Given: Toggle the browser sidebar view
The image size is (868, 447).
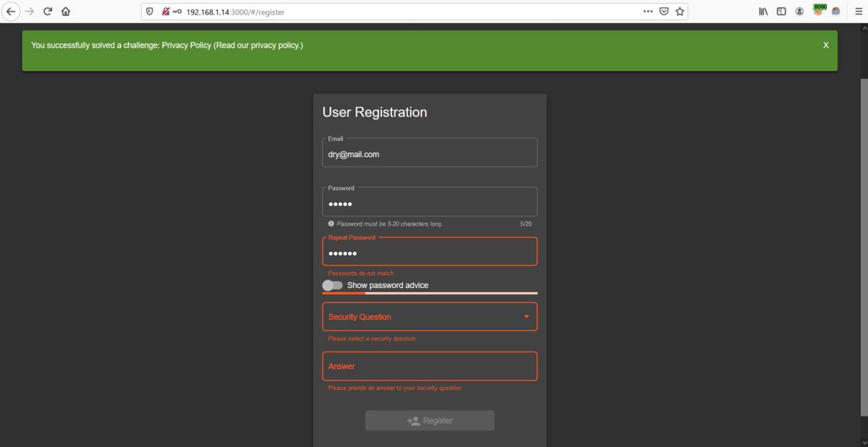Looking at the screenshot, I should (781, 12).
